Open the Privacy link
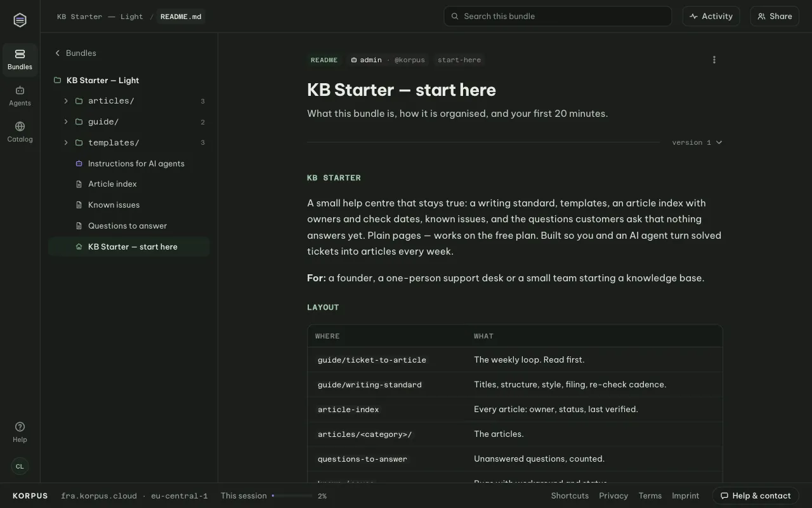Viewport: 812px width, 508px height. (x=613, y=496)
